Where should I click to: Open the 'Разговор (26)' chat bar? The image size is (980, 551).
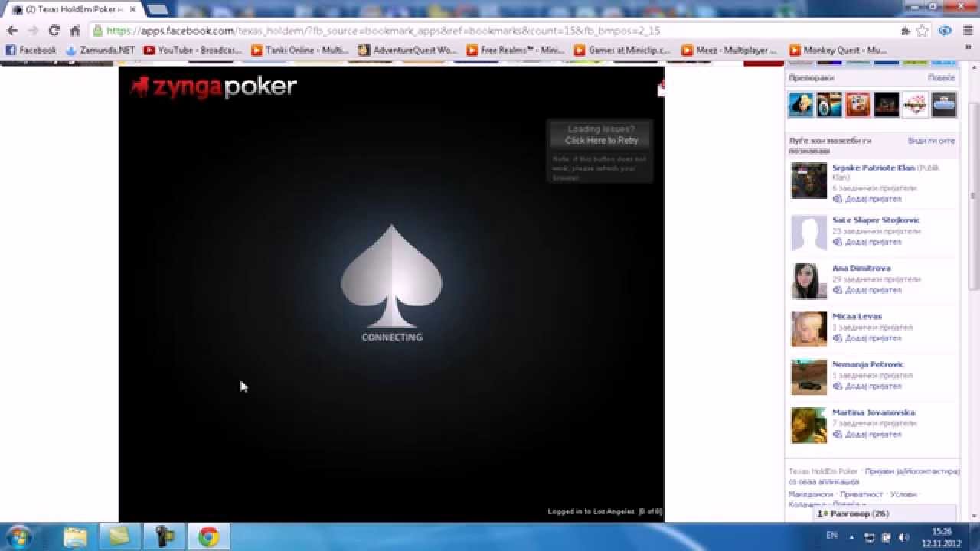coord(885,514)
